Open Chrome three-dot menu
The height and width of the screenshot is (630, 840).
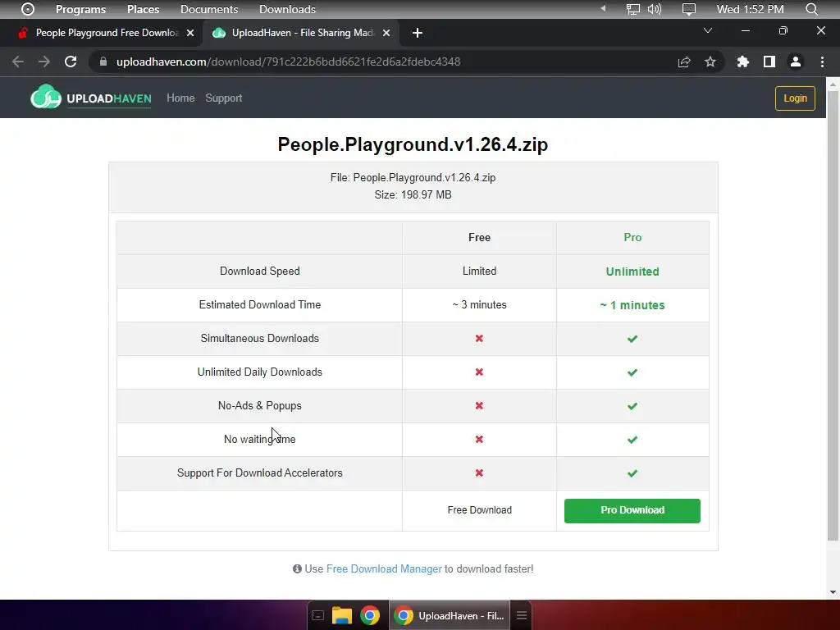[x=822, y=62]
